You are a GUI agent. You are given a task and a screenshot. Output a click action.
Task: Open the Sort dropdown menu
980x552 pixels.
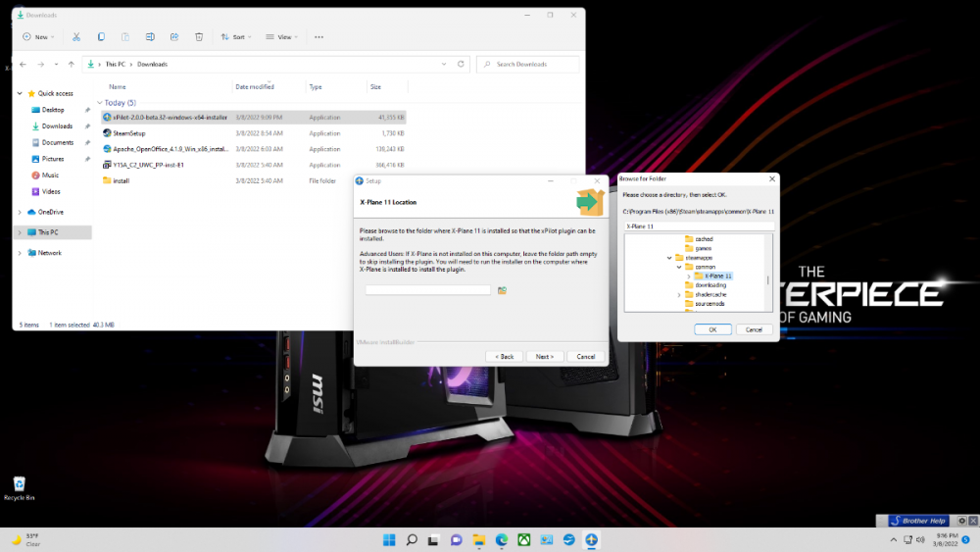[x=235, y=37]
